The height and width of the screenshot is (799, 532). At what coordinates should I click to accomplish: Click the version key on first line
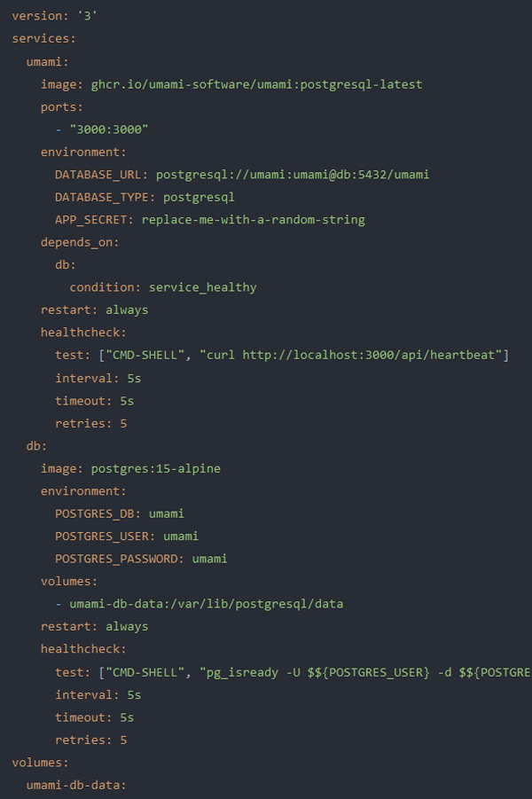click(36, 16)
